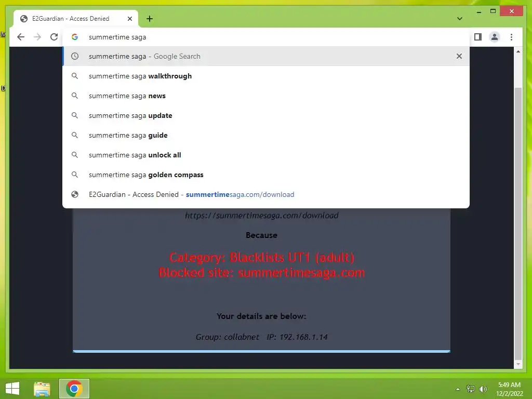The width and height of the screenshot is (532, 399).
Task: Open a new tab with the plus button
Action: (150, 19)
